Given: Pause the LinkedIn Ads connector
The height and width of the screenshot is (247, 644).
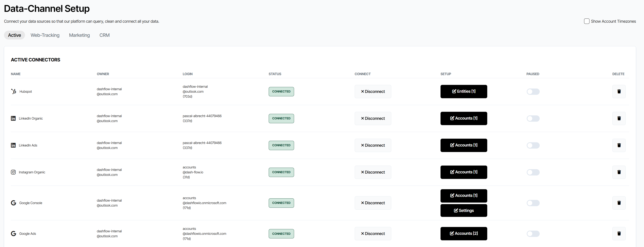Looking at the screenshot, I should (533, 145).
